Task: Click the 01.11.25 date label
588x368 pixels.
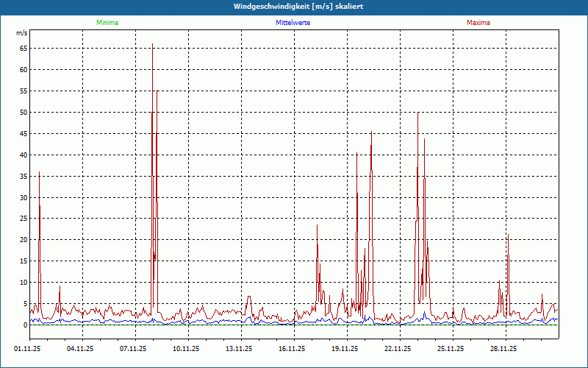Action: coord(28,349)
